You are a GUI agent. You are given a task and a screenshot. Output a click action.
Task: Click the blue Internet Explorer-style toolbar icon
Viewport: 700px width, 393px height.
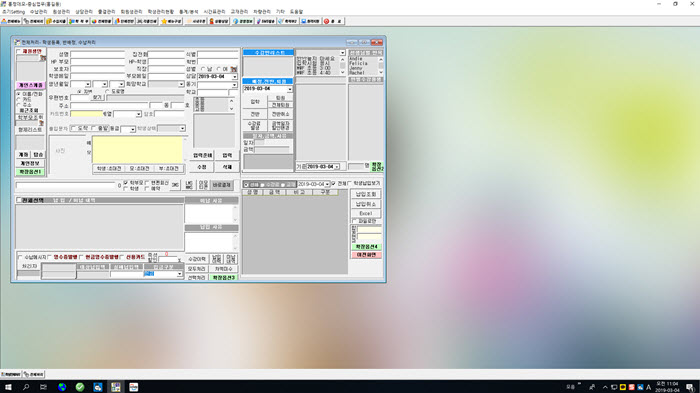point(235,21)
